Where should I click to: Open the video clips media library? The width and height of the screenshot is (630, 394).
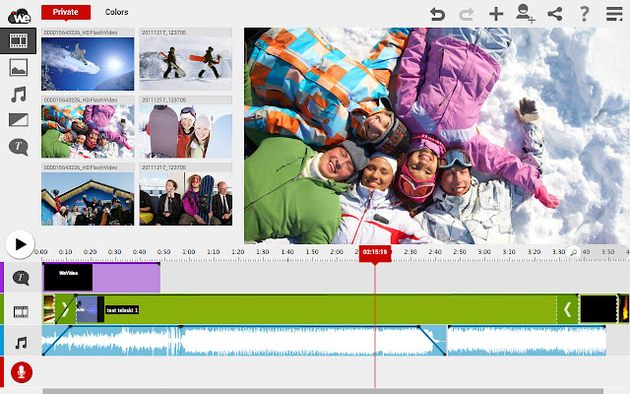[18, 41]
